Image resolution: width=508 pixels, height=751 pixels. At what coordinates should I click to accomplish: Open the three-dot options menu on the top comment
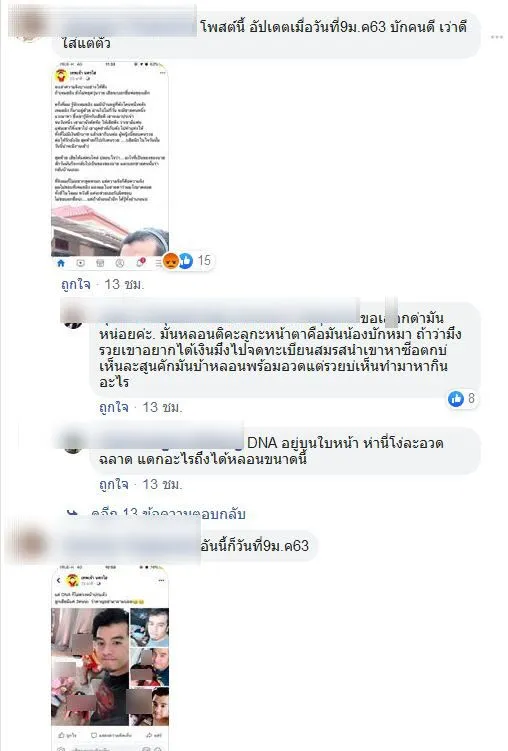pyautogui.click(x=497, y=37)
